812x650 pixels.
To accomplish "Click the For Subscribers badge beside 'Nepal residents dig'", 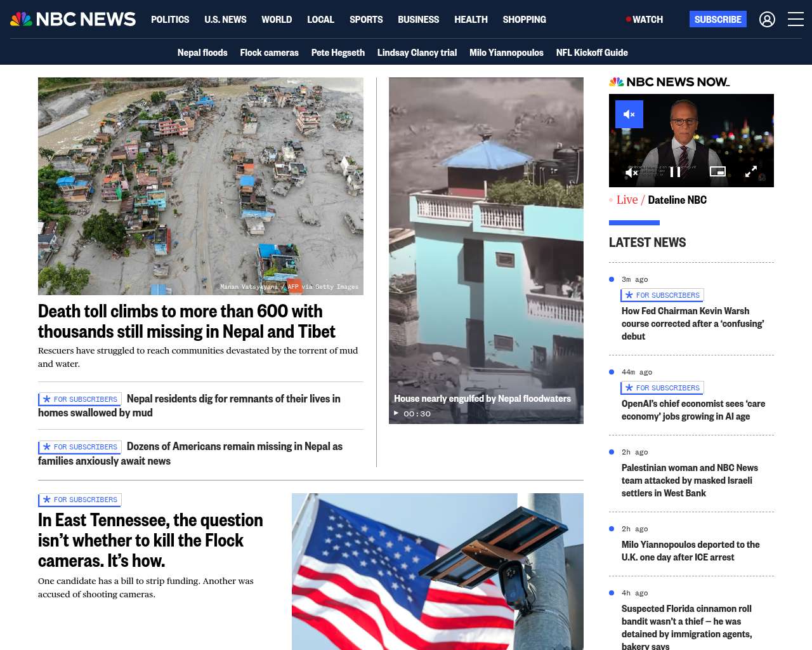I will tap(80, 399).
